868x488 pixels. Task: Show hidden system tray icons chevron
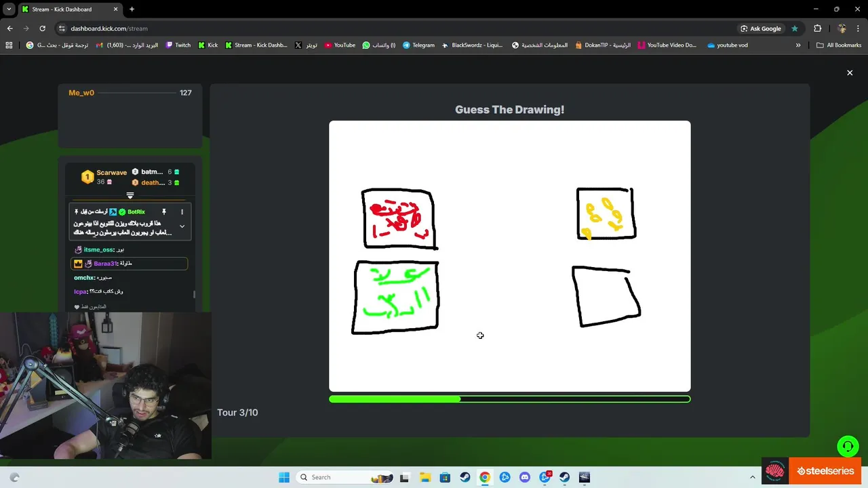(752, 477)
